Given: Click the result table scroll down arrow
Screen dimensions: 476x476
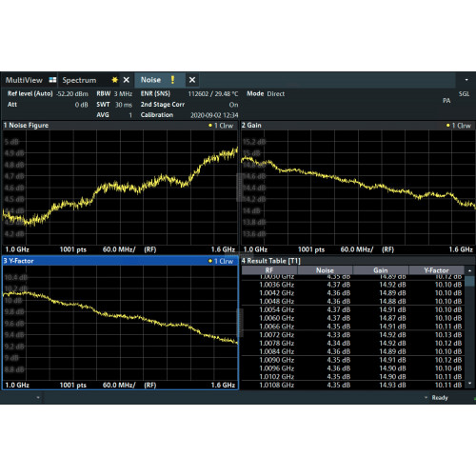Looking at the screenshot, I should click(469, 384).
